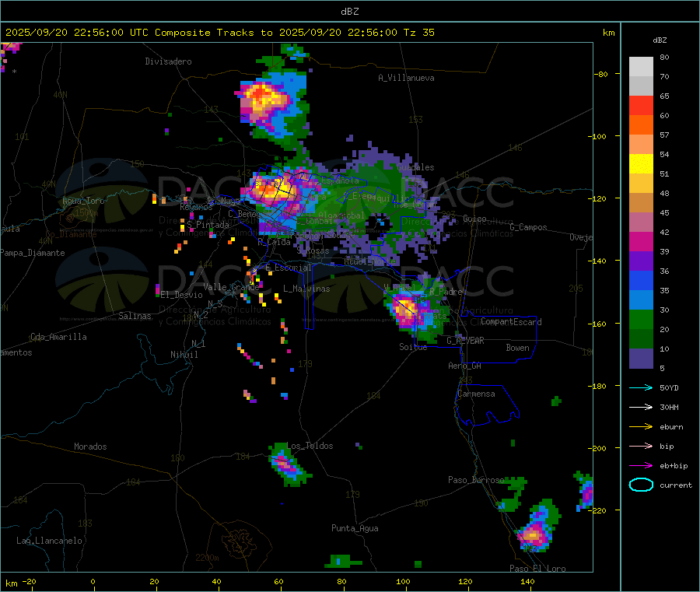Click the 'dBZ' title at top

(349, 12)
